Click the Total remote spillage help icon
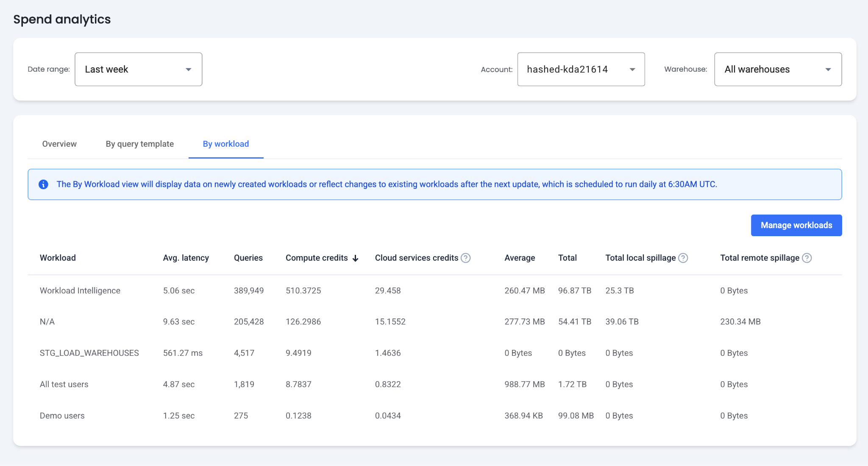Screen dimensions: 868x466 (x=807, y=258)
